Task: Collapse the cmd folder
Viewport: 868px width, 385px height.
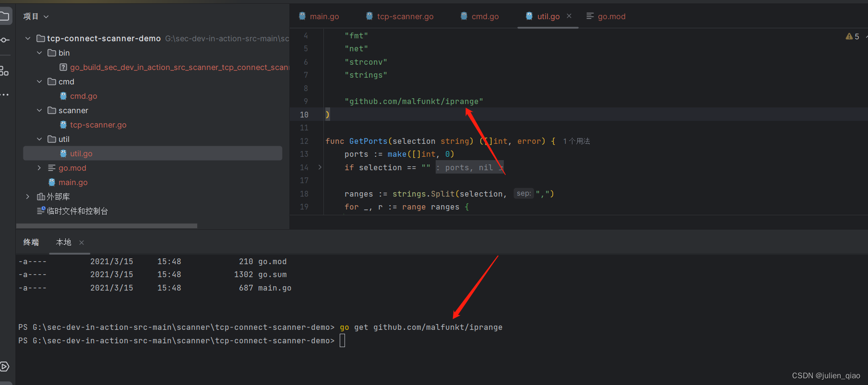Action: pos(39,82)
